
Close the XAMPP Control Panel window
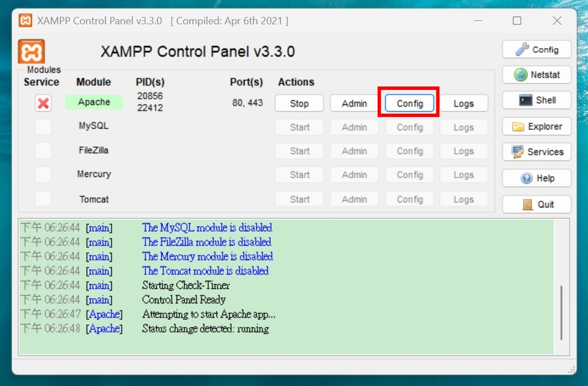click(557, 20)
